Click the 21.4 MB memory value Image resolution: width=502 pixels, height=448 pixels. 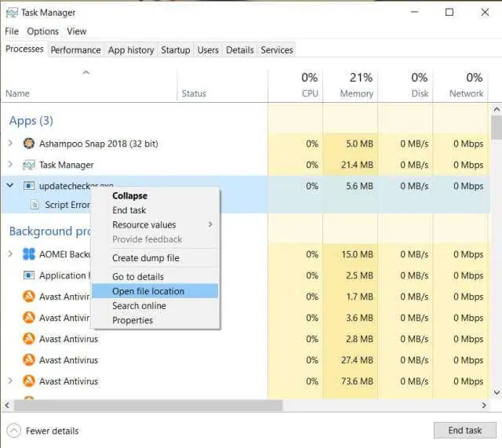[x=357, y=165]
